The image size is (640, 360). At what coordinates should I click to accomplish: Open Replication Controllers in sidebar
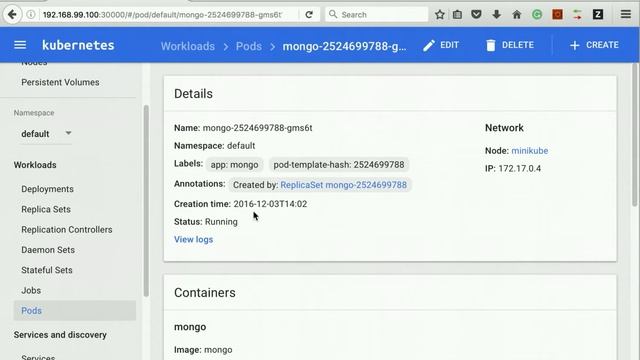pos(67,230)
